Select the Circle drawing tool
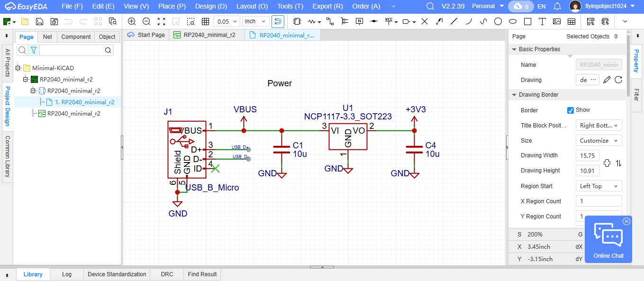Viewport: 644px width, 281px height. click(498, 21)
